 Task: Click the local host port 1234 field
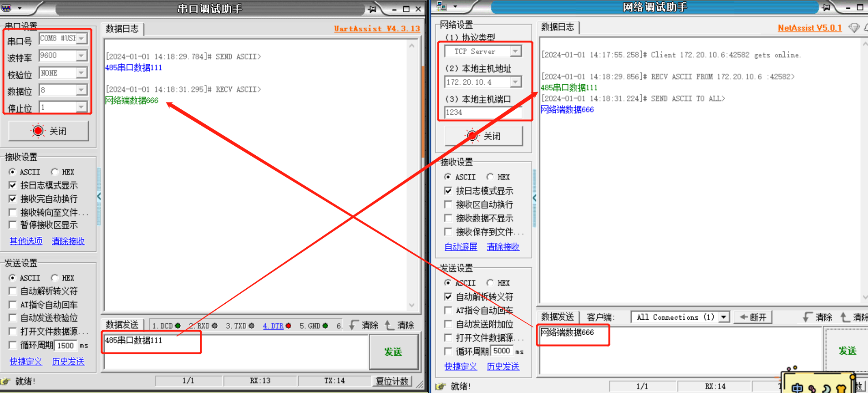(x=482, y=112)
